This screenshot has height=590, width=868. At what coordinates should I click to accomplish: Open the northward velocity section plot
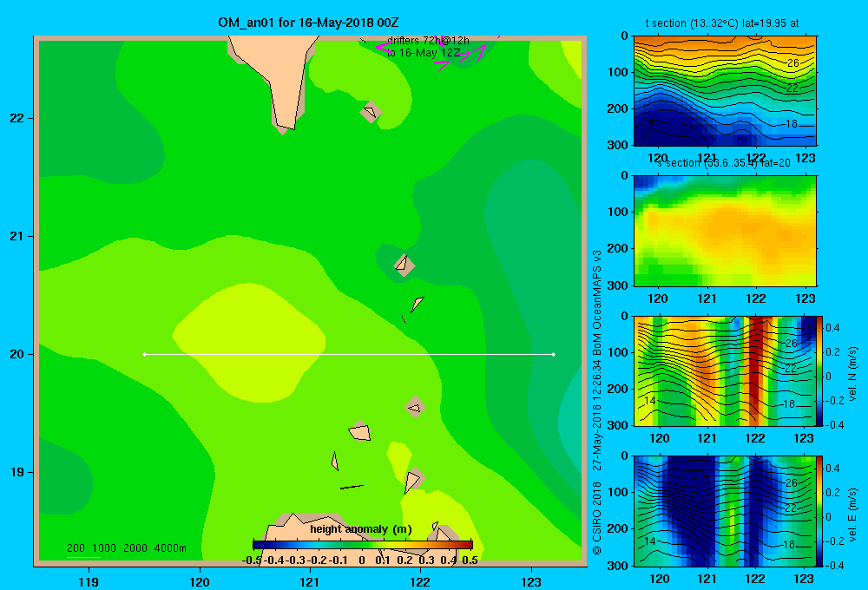click(725, 370)
